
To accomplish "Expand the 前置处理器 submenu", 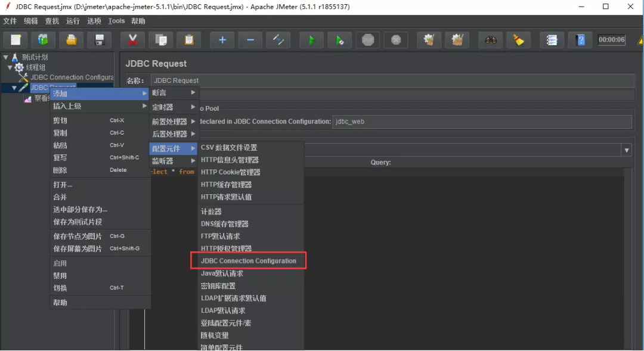I will [174, 122].
